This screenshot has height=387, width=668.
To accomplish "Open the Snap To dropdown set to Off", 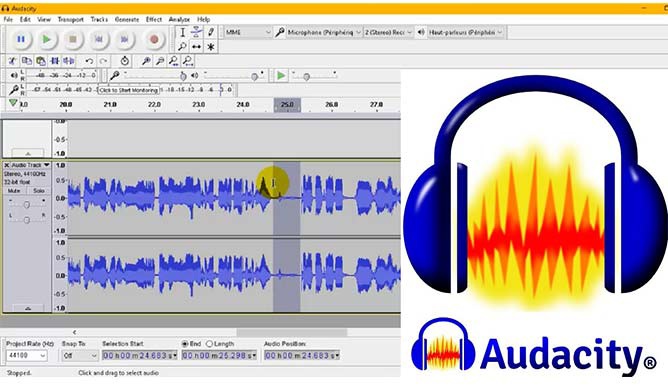I will pyautogui.click(x=80, y=355).
